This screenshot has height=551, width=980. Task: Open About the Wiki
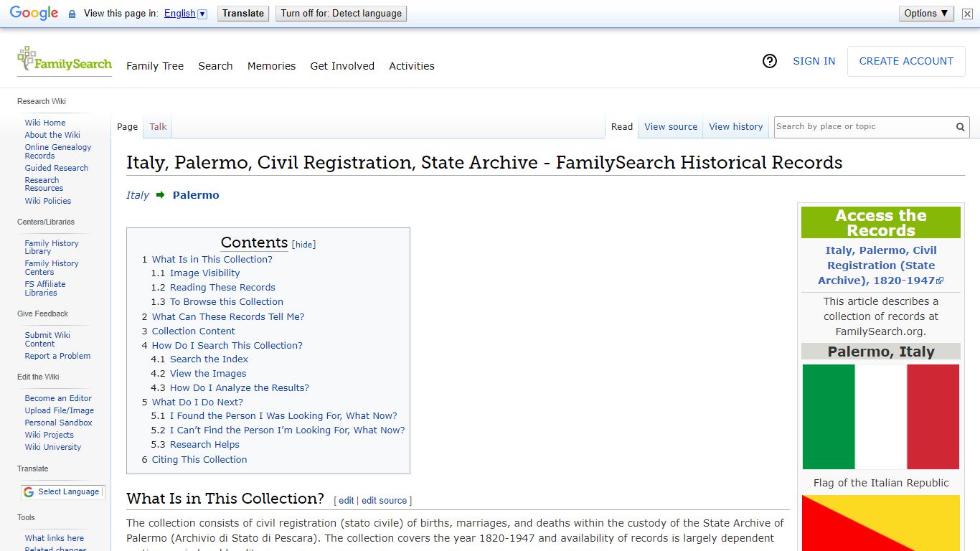coord(52,135)
